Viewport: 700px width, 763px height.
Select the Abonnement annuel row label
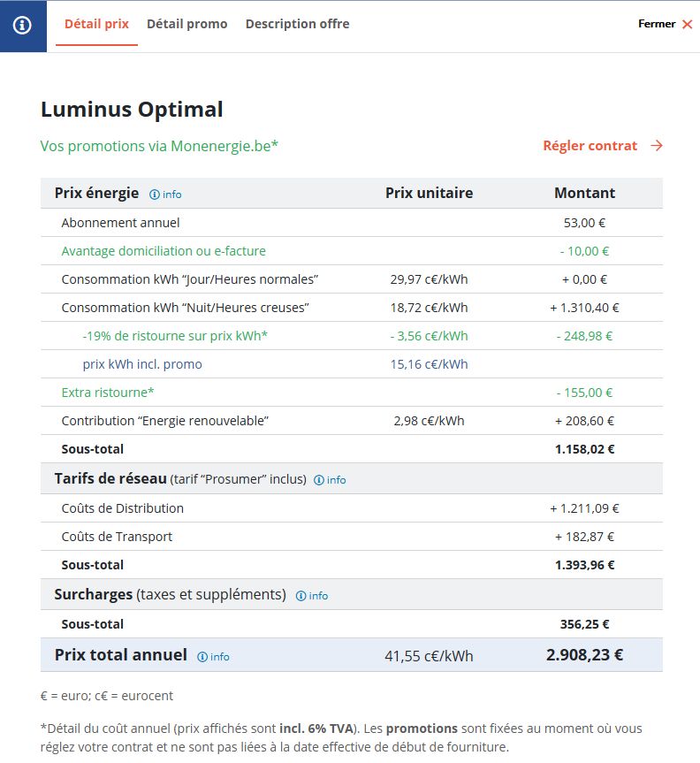120,223
